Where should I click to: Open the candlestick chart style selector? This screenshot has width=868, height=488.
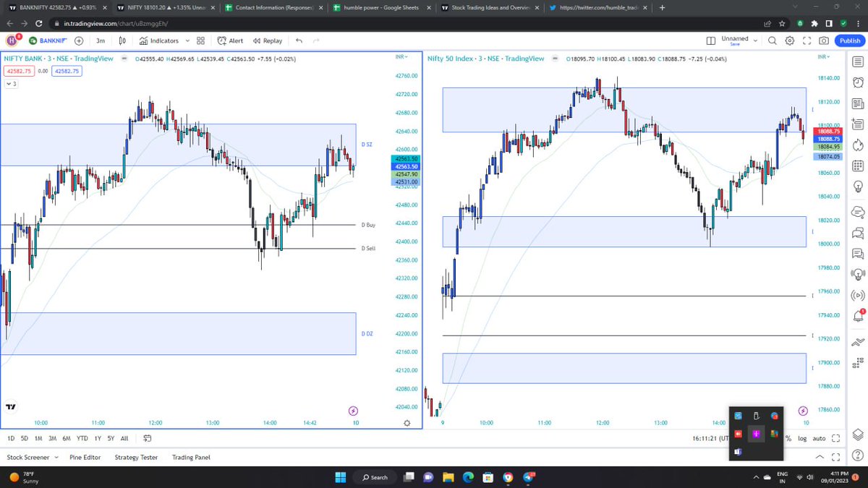(x=122, y=40)
